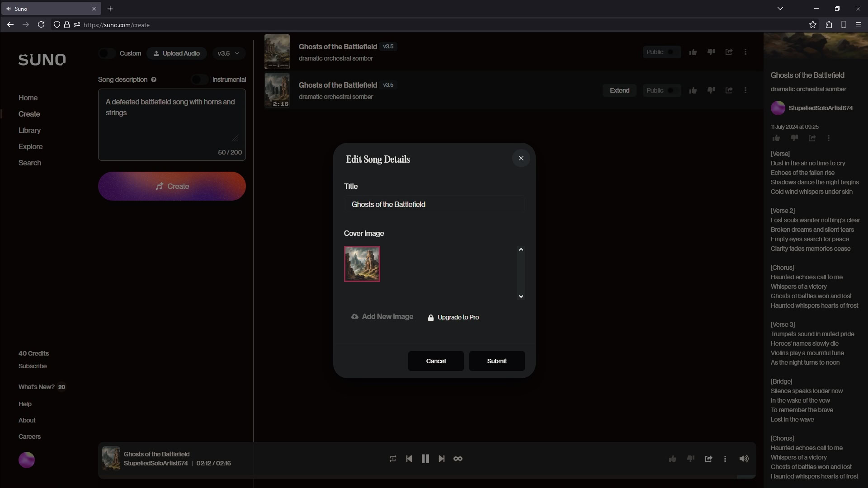Go to Library in the sidebar
This screenshot has height=488, width=868.
(29, 130)
